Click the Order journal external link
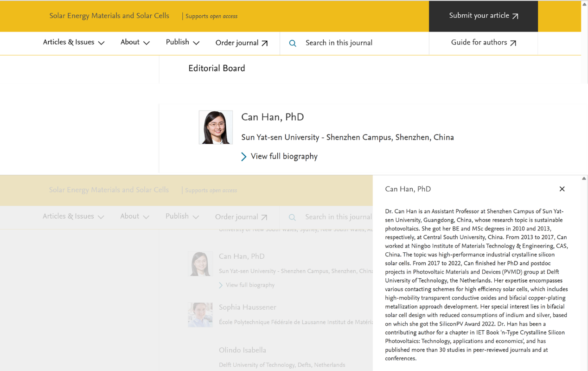The width and height of the screenshot is (588, 371). click(241, 43)
